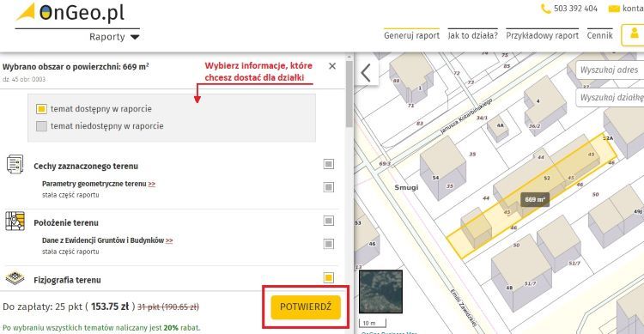Click the Wyszukaj działkę search field
Screen dimensions: 644x334
(610, 98)
